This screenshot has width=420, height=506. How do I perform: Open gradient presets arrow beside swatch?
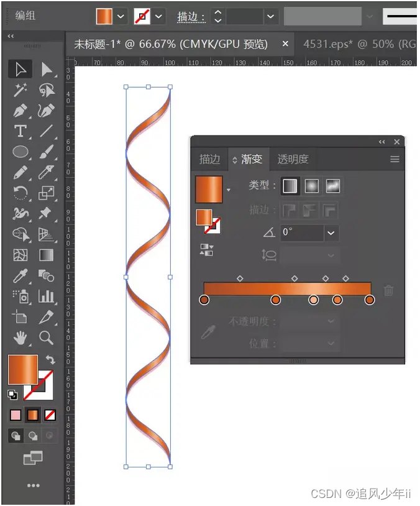coord(229,190)
